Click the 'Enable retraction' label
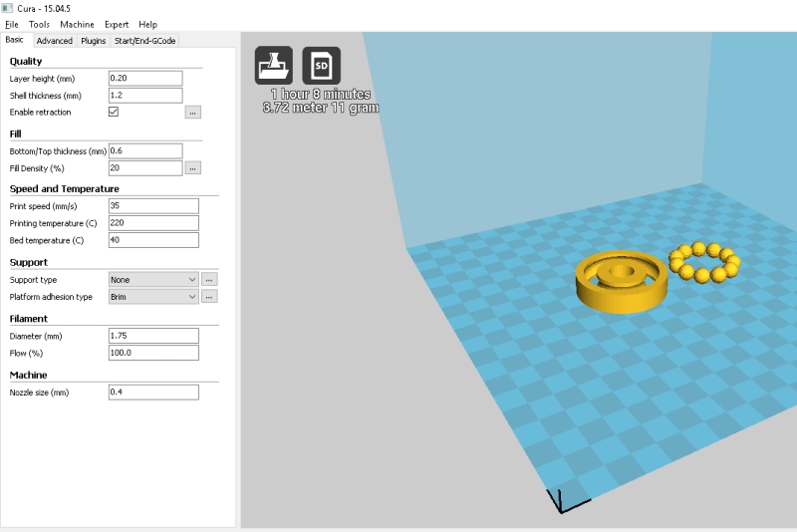797x532 pixels. coord(40,113)
